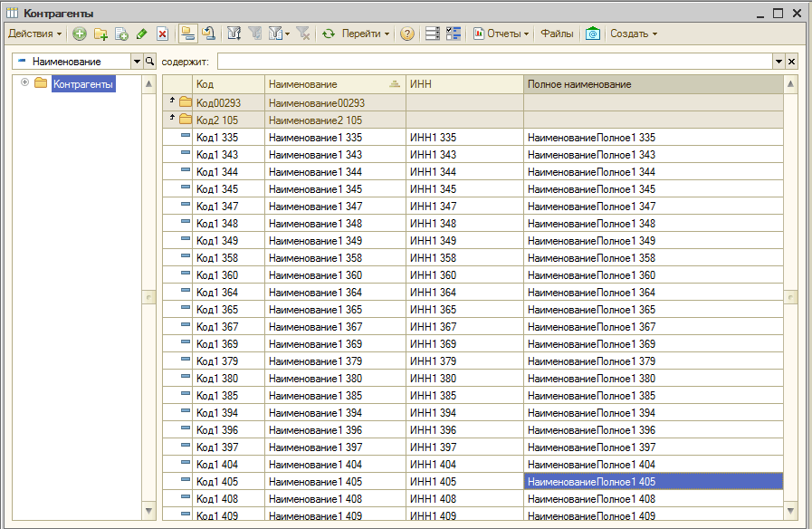Expand the Контрагенты tree node
This screenshot has width=812, height=529.
(x=24, y=83)
